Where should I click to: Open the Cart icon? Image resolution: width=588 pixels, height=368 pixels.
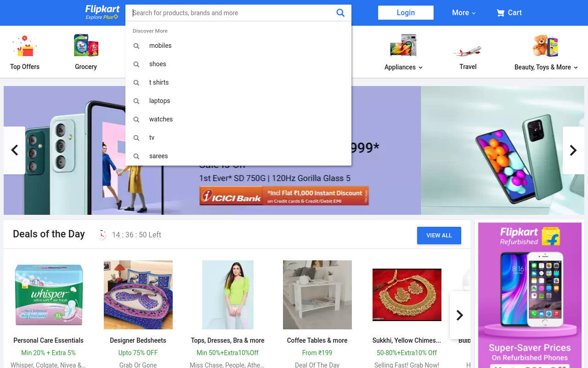pos(500,13)
